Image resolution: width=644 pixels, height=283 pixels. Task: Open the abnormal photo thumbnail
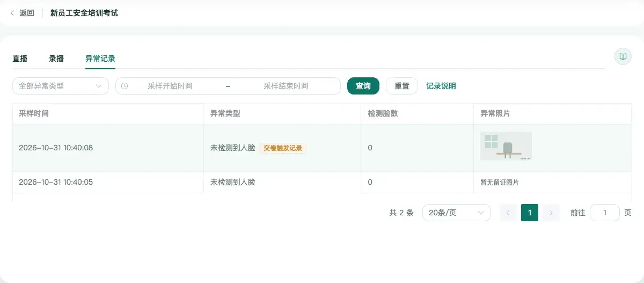click(x=506, y=146)
